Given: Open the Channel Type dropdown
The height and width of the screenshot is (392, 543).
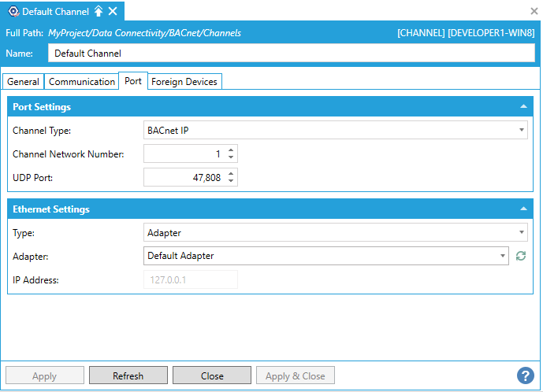Looking at the screenshot, I should (x=522, y=131).
